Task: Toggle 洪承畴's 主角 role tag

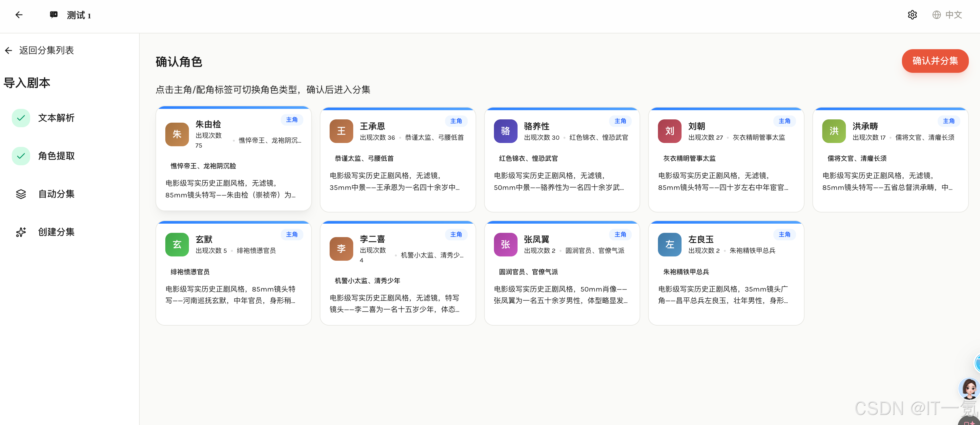Action: [x=949, y=121]
